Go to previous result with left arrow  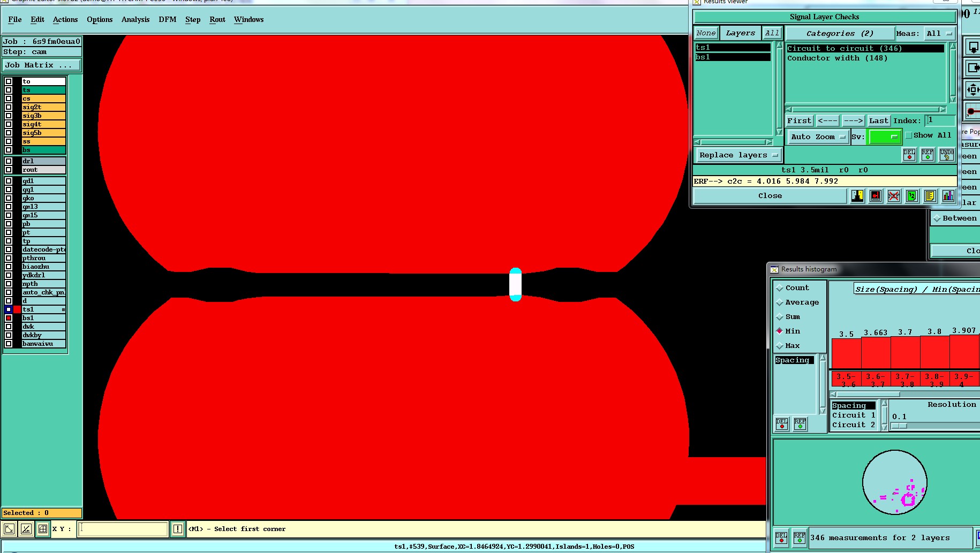827,120
